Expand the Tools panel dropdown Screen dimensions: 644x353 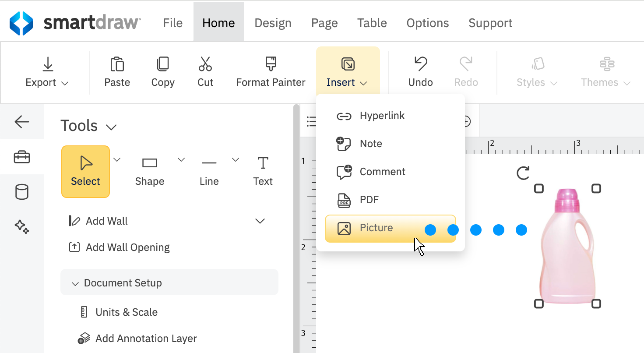click(x=111, y=127)
